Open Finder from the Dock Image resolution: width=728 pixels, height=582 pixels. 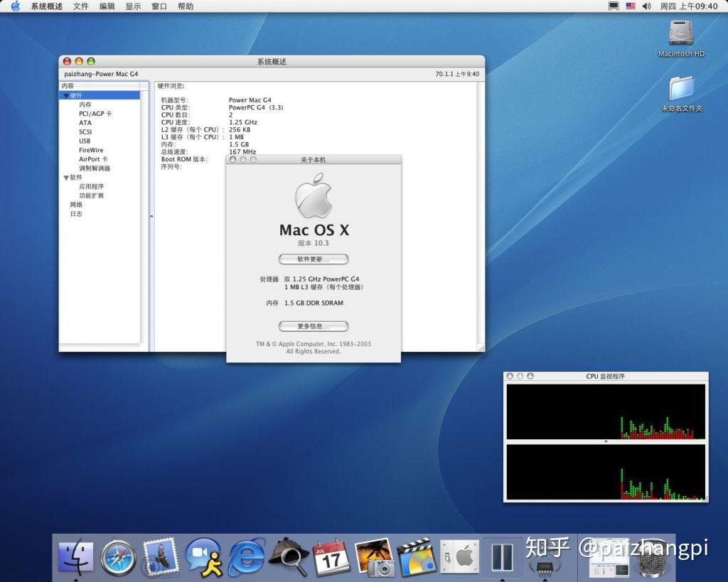78,558
